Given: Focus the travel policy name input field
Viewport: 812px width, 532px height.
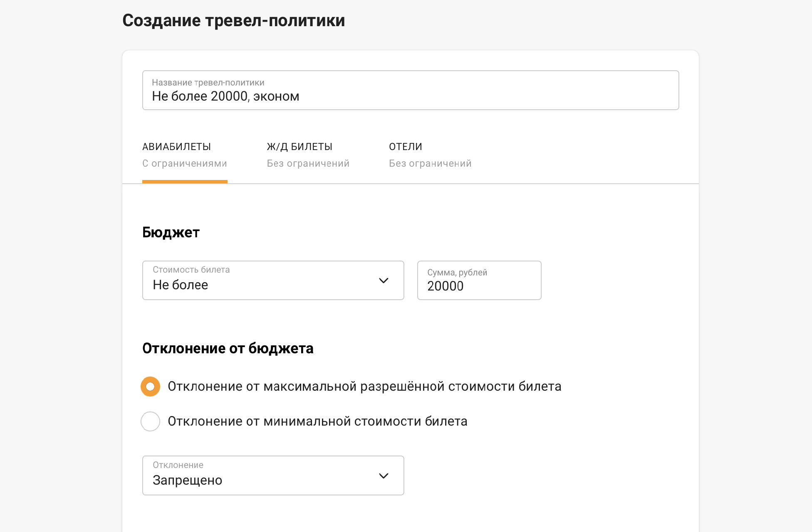Looking at the screenshot, I should click(x=411, y=91).
